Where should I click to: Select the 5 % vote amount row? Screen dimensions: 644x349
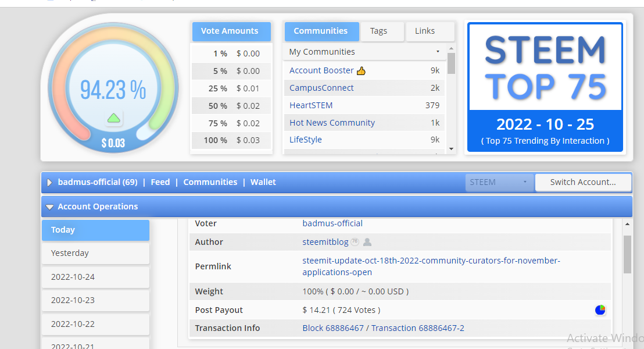click(x=231, y=71)
